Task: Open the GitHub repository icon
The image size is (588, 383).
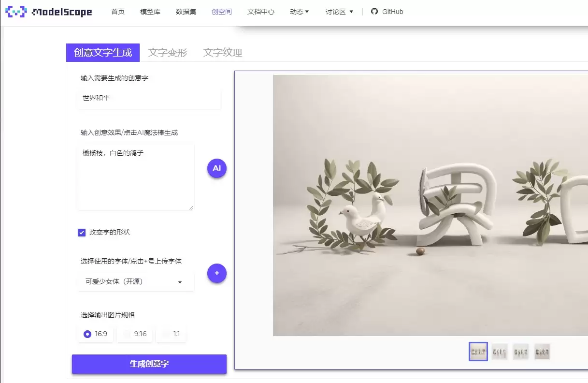Action: tap(374, 11)
